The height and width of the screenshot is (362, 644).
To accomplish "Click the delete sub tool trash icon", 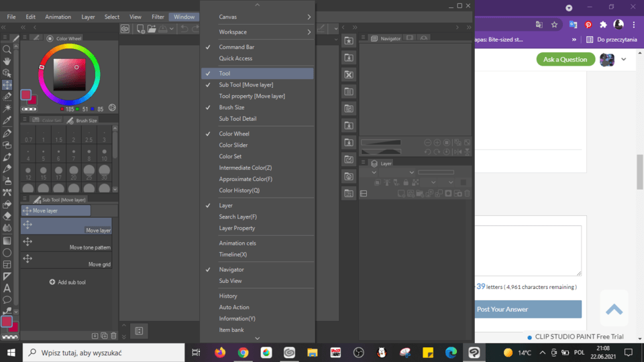I will tap(114, 336).
